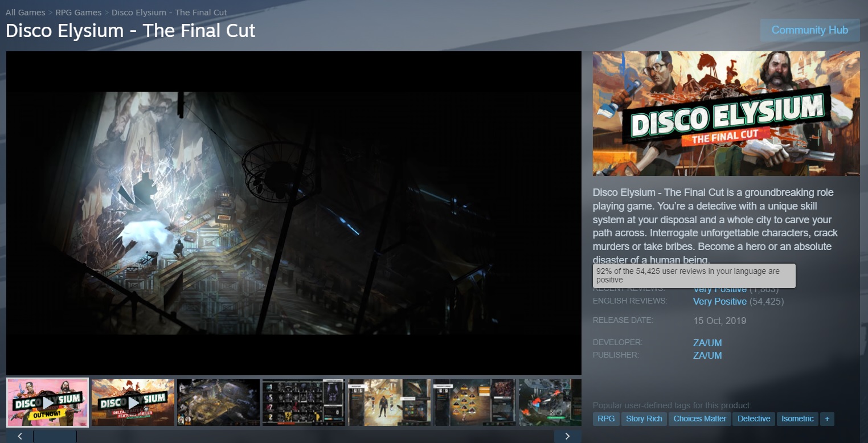Click the left arrow of the thumbnail strip

click(x=20, y=436)
